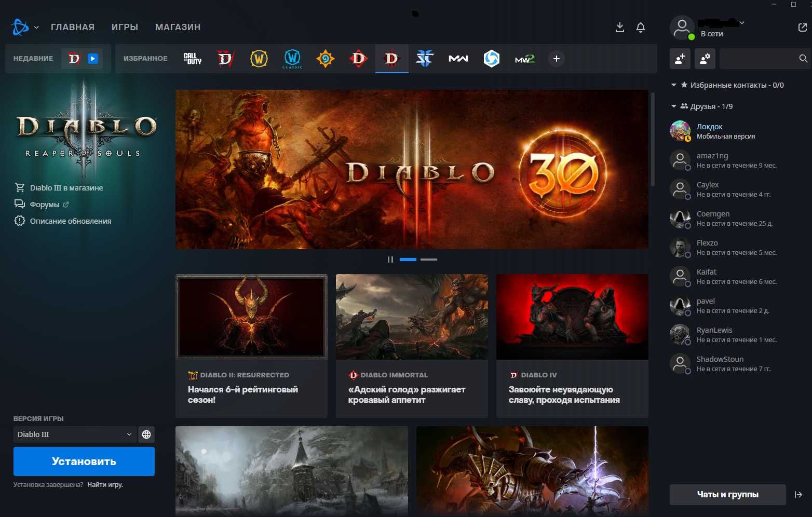812x517 pixels.
Task: Pop out the friends panel window
Action: click(x=802, y=27)
